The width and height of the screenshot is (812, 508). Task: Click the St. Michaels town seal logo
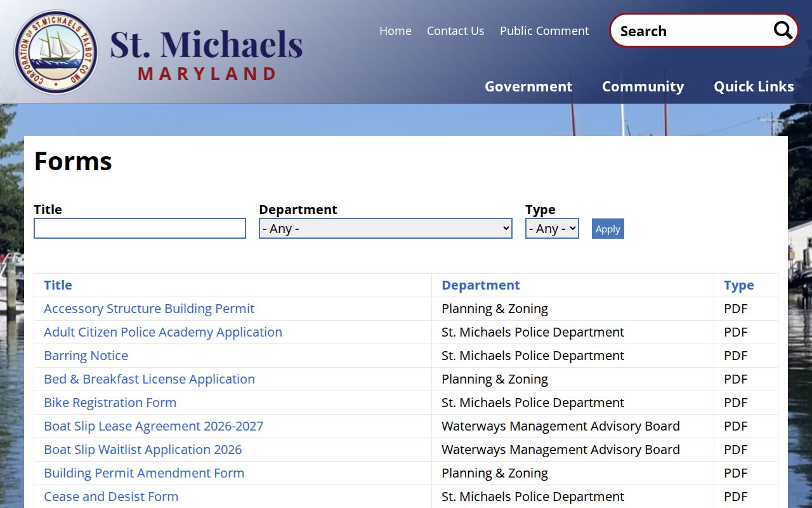56,52
